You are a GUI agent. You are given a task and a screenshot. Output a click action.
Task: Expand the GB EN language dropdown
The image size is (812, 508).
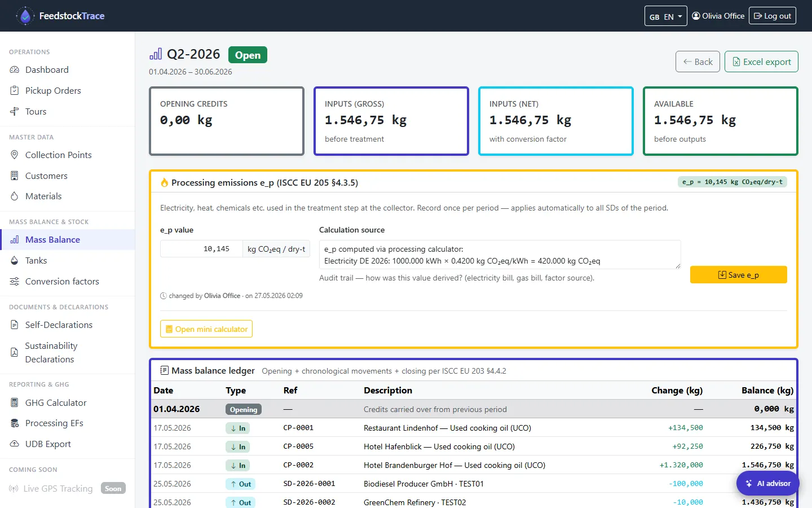tap(666, 16)
